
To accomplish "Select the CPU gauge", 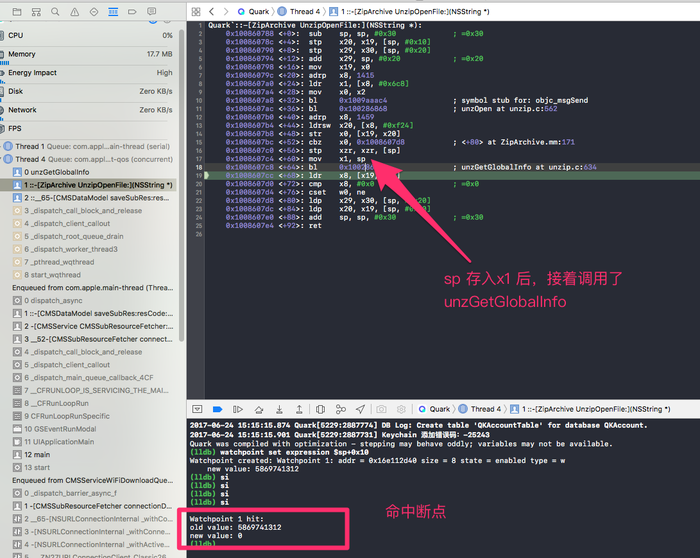I will [87, 35].
